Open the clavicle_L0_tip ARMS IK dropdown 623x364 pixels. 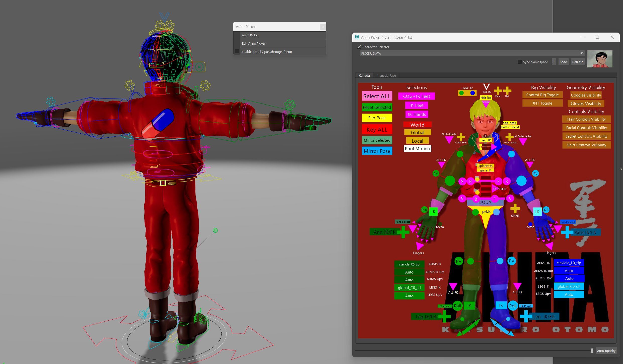[x=569, y=263]
